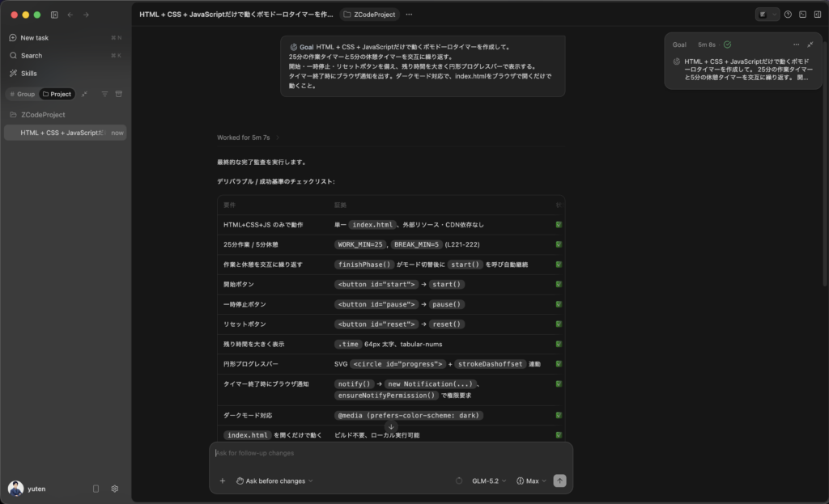Open the mobile device icon near yuten
This screenshot has height=504, width=829.
[96, 489]
